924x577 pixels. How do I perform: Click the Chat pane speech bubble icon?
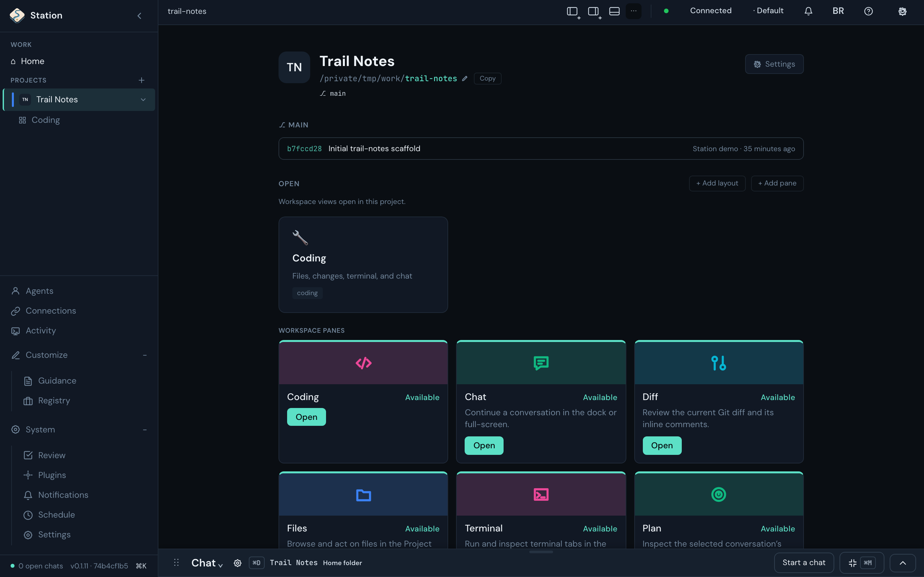click(541, 363)
